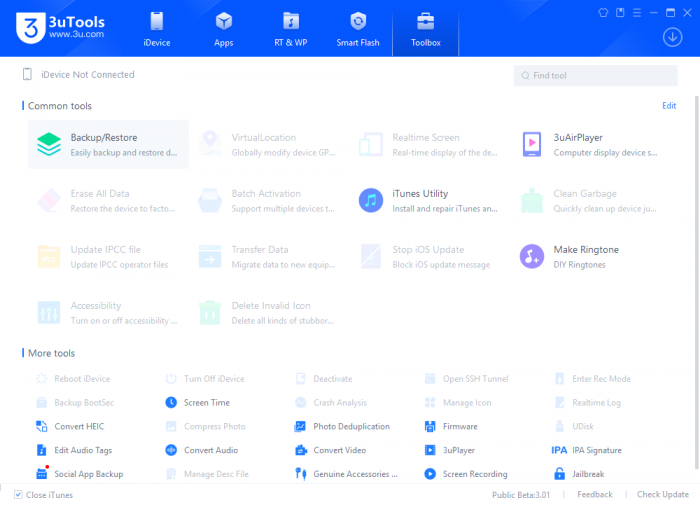Open the Backup/Restore tool icon
This screenshot has width=700, height=505.
(49, 144)
